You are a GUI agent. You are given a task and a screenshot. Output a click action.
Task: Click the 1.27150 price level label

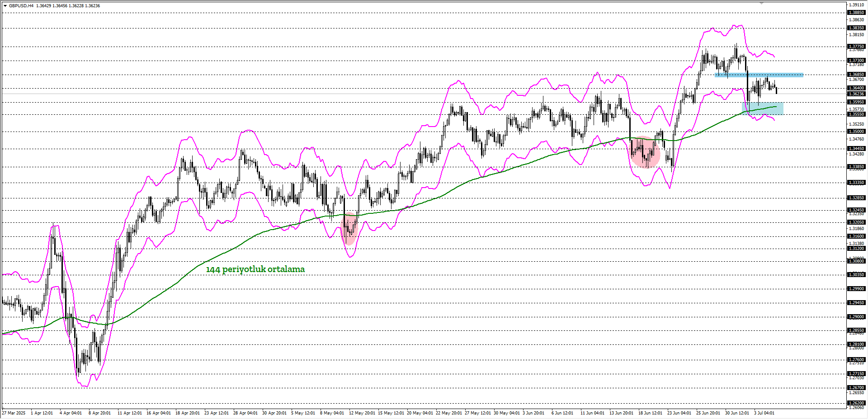[x=856, y=374]
